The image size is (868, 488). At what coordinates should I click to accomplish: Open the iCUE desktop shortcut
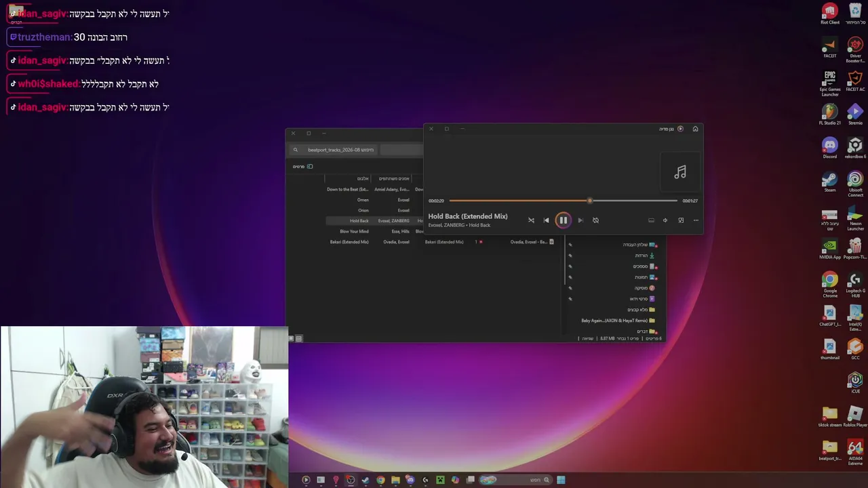click(855, 383)
